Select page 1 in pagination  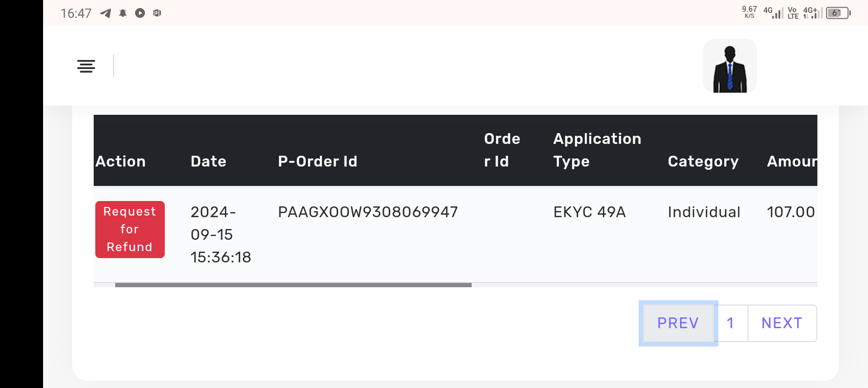coord(731,323)
